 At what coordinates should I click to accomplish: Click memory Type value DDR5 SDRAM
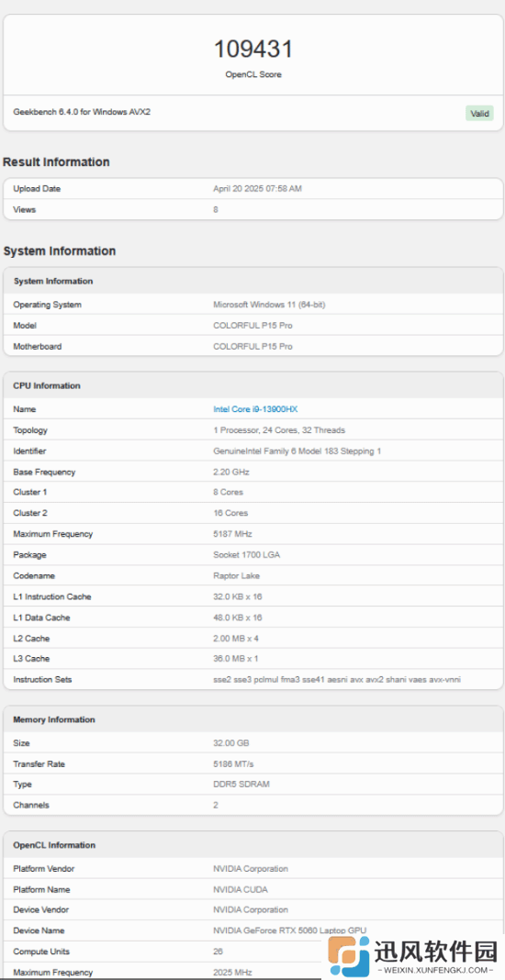pyautogui.click(x=241, y=785)
